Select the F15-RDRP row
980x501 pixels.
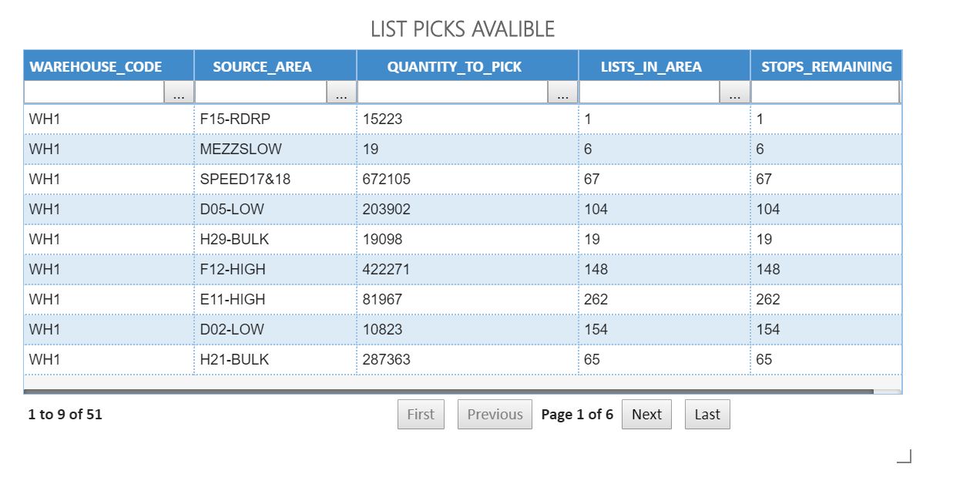235,119
